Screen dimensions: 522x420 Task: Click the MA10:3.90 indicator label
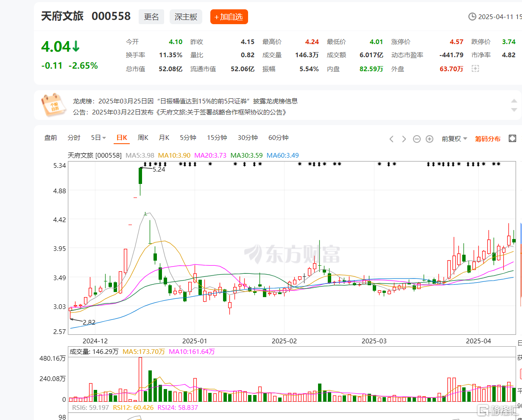[x=174, y=156]
